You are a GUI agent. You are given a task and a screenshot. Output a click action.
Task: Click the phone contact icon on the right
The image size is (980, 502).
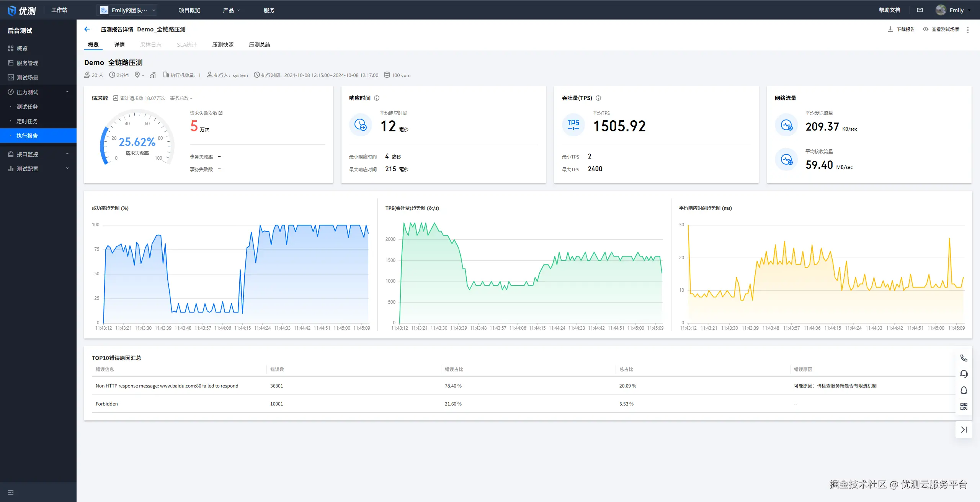click(964, 358)
